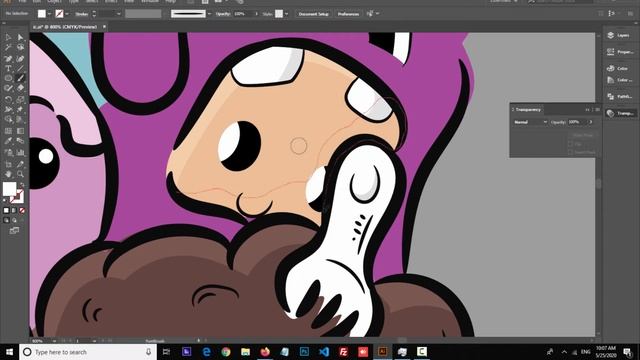Toggle the Invert Mask checkbox
Viewport: 640px width, 360px height.
(x=571, y=152)
